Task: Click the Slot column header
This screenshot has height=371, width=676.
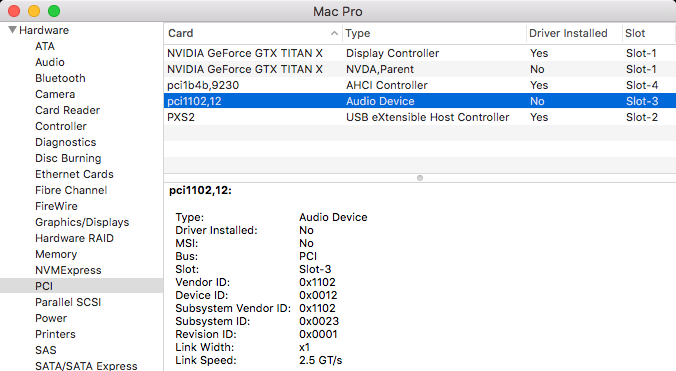Action: [649, 33]
